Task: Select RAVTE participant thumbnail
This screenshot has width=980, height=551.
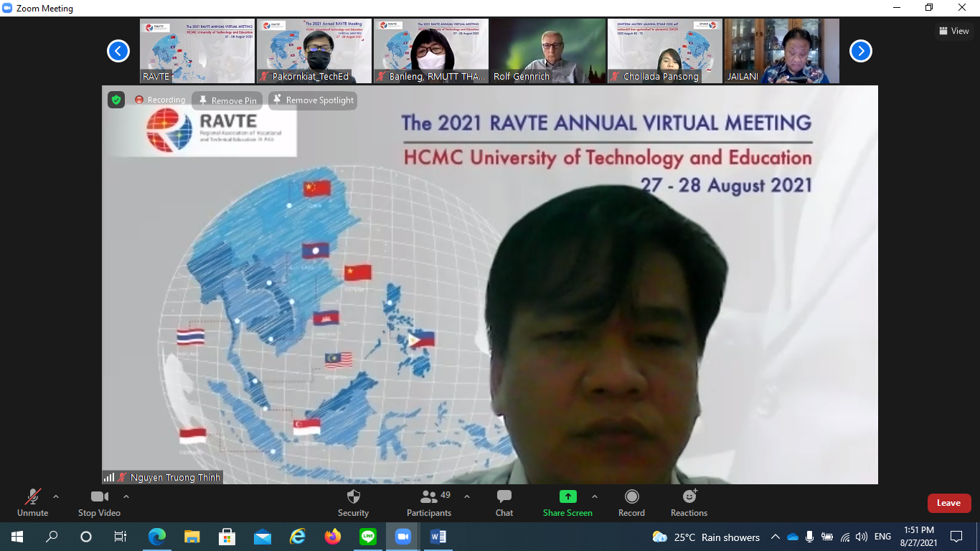Action: (x=197, y=51)
